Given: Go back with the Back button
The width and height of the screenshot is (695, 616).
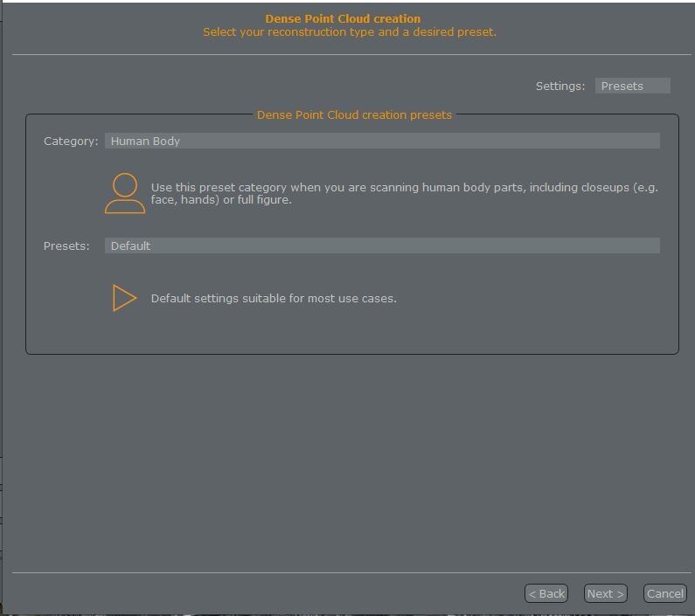Looking at the screenshot, I should pos(546,593).
